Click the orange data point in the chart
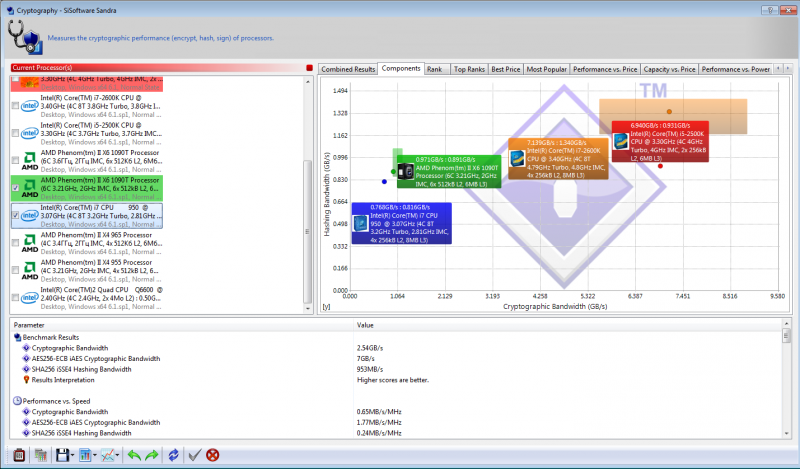This screenshot has width=800, height=469. point(669,111)
